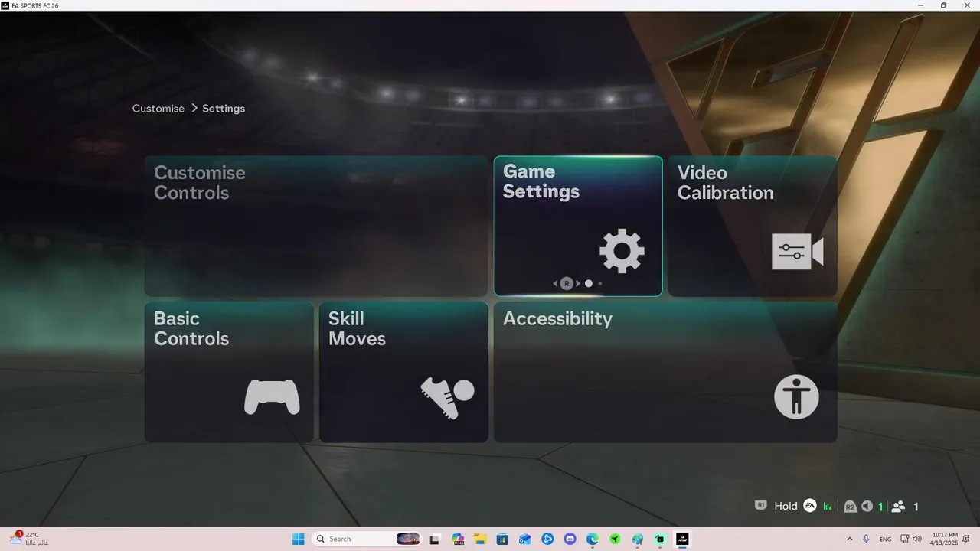The image size is (980, 551).
Task: Open Discord from taskbar
Action: tap(570, 539)
